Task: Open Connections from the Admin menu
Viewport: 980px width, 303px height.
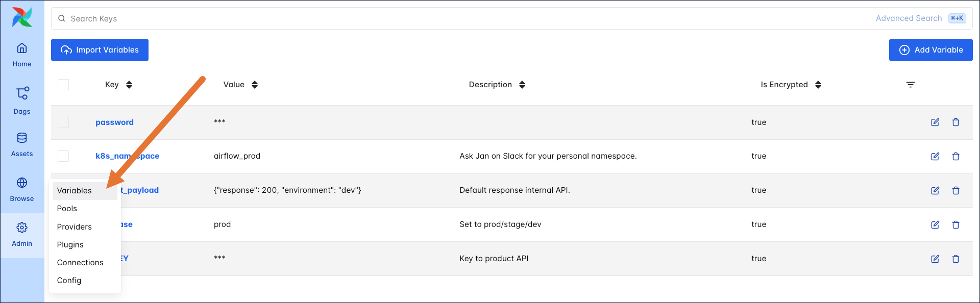Action: [x=80, y=262]
